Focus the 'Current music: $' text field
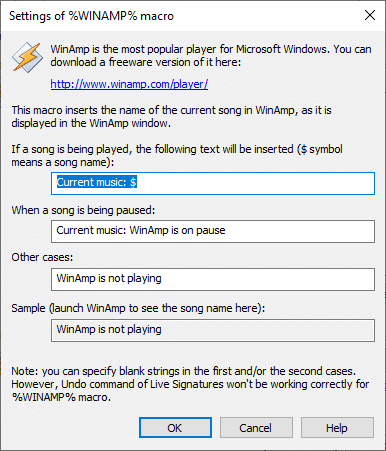Image resolution: width=386 pixels, height=451 pixels. [x=213, y=183]
